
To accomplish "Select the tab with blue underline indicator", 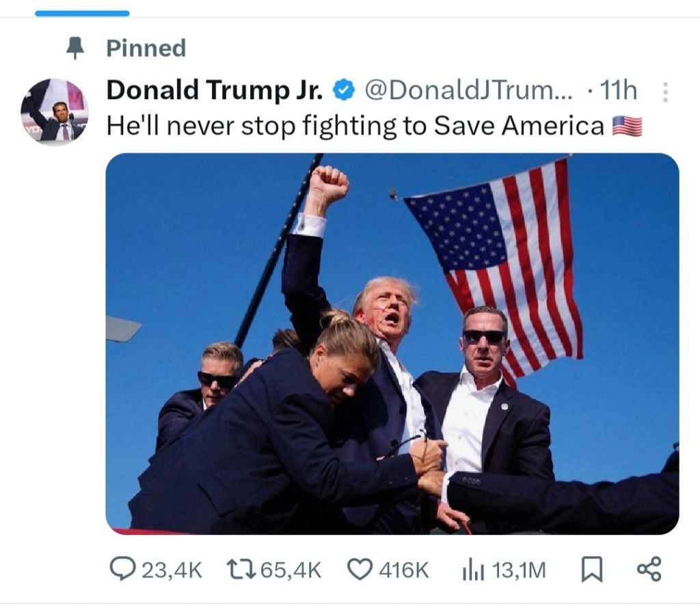I will pyautogui.click(x=82, y=14).
